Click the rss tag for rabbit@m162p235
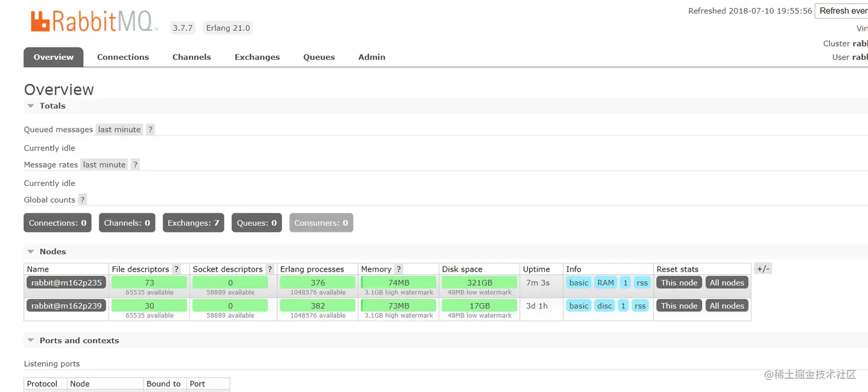The height and width of the screenshot is (392, 868). coord(642,282)
